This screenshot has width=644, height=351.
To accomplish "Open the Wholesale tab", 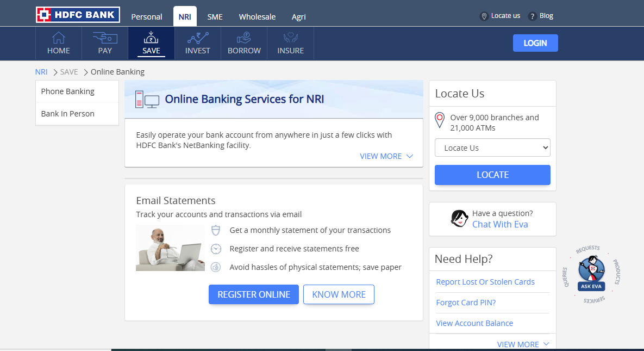I will coord(257,17).
